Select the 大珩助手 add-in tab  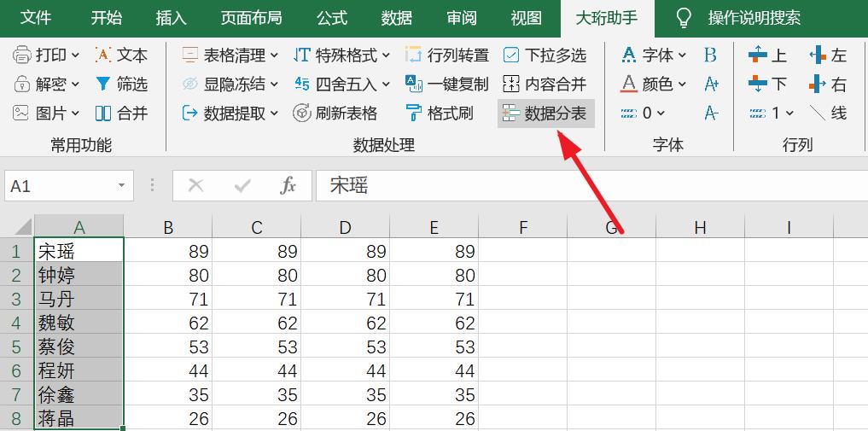607,18
